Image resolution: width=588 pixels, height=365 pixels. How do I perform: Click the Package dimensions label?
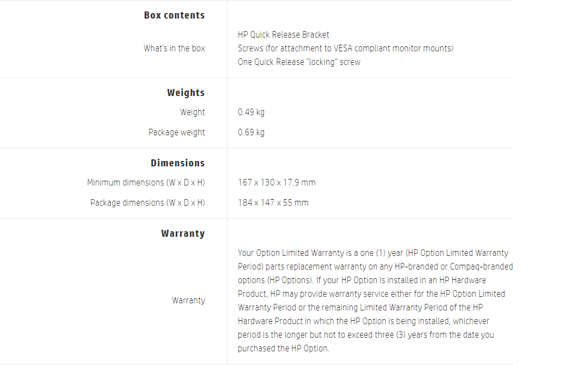(x=147, y=202)
